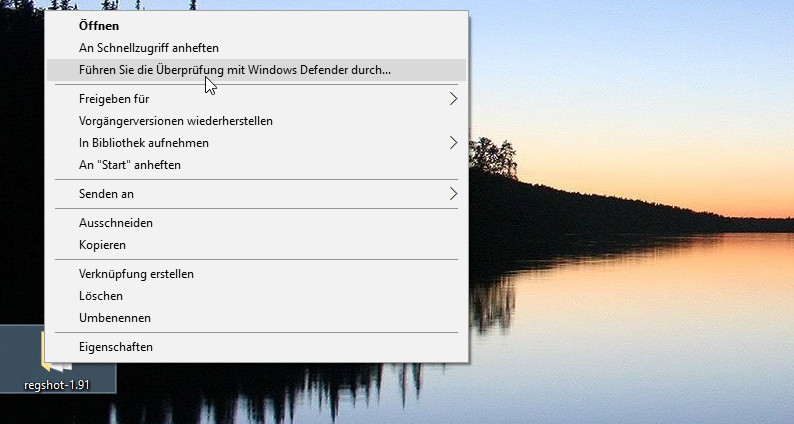Expand the In Bibliothek aufnehmen chevron

click(453, 143)
